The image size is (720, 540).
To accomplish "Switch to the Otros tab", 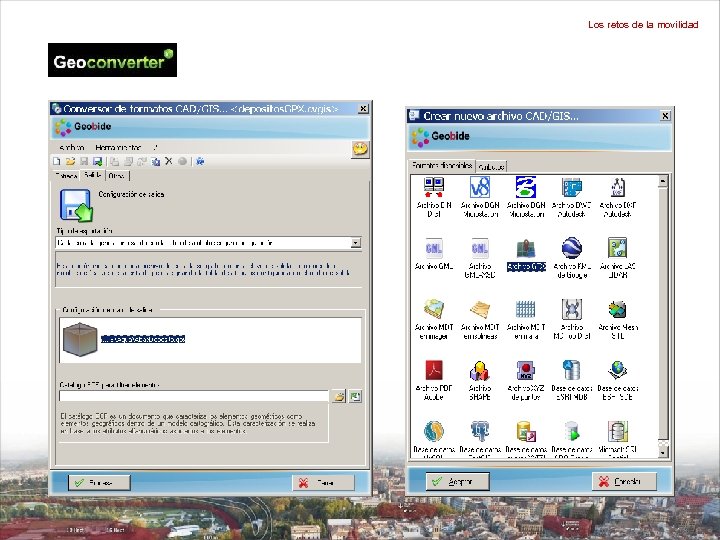I will click(x=117, y=176).
